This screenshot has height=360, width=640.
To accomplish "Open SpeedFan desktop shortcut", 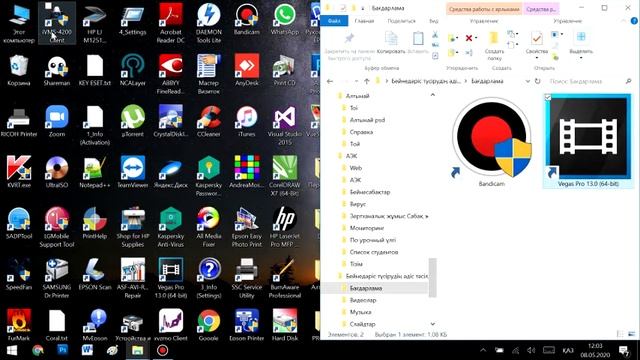I will tap(19, 274).
